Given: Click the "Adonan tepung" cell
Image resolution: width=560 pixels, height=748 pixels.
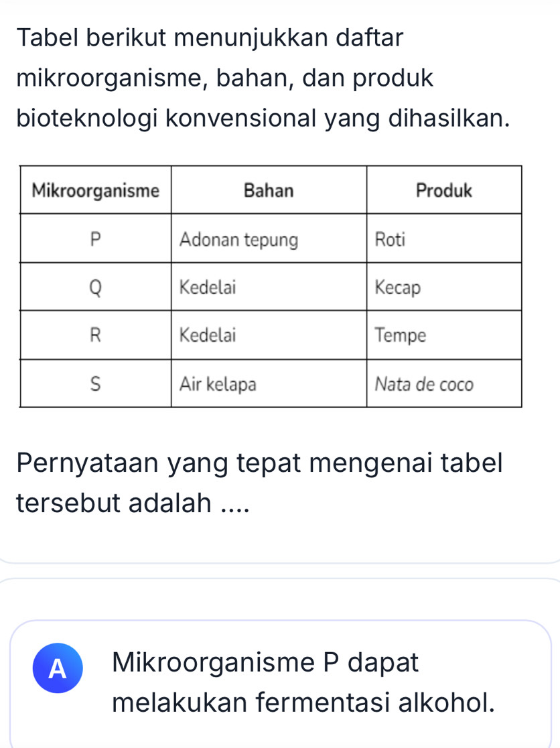Looking at the screenshot, I should (239, 239).
